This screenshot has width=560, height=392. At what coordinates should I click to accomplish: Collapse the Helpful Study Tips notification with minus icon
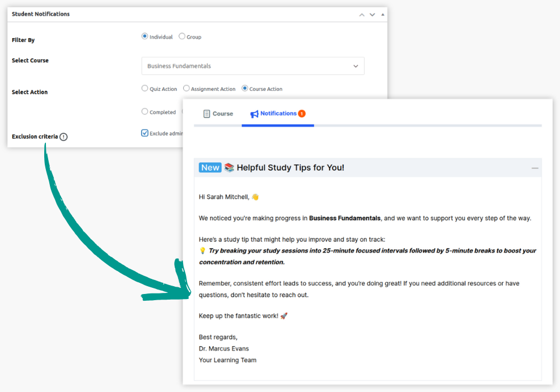pos(535,168)
